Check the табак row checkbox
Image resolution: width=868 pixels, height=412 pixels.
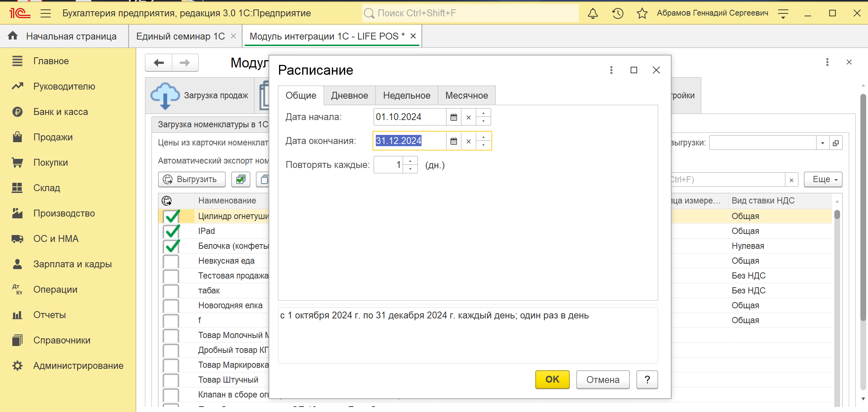[171, 291]
